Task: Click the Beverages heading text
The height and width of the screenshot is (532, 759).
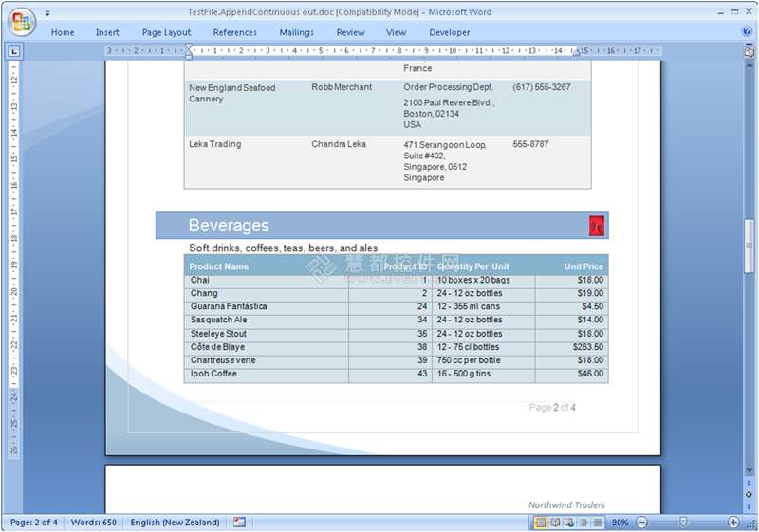Action: tap(229, 226)
